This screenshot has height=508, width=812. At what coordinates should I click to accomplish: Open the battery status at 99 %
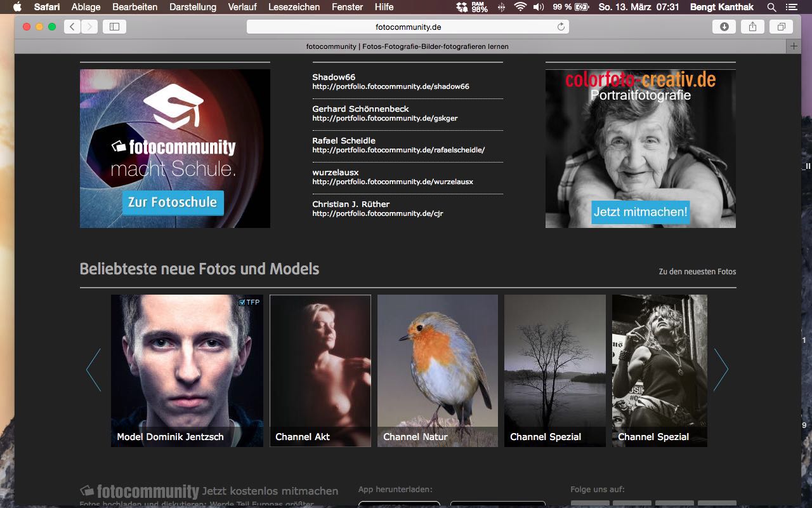tap(571, 7)
